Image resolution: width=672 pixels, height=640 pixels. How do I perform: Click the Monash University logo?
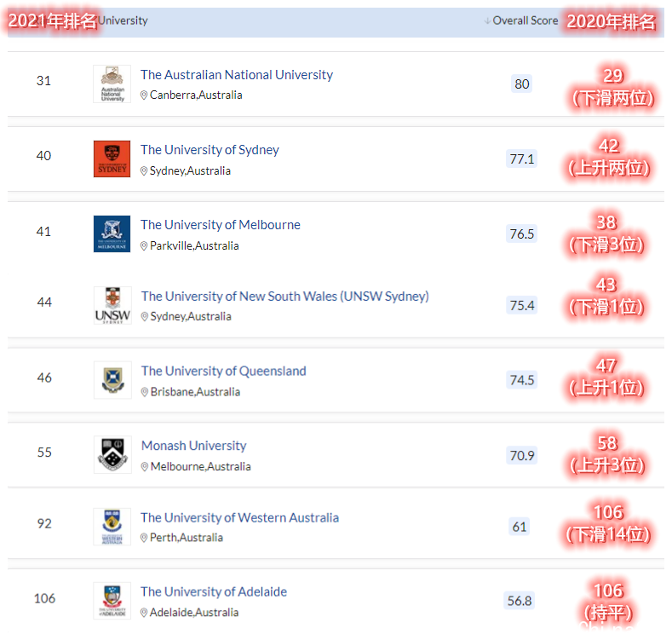click(x=112, y=454)
